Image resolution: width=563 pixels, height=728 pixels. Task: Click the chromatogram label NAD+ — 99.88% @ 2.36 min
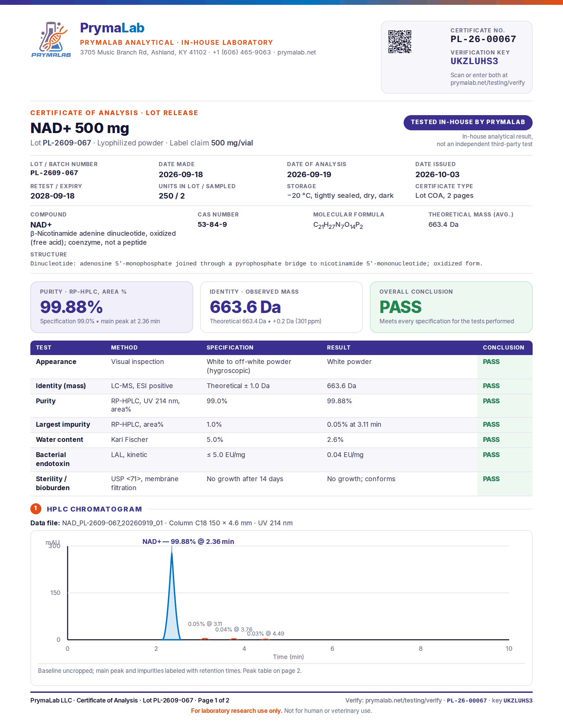pyautogui.click(x=188, y=542)
